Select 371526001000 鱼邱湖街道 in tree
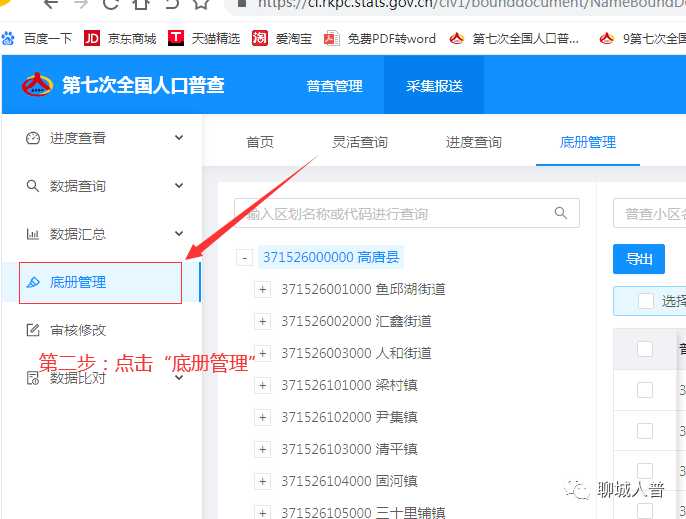 point(363,290)
